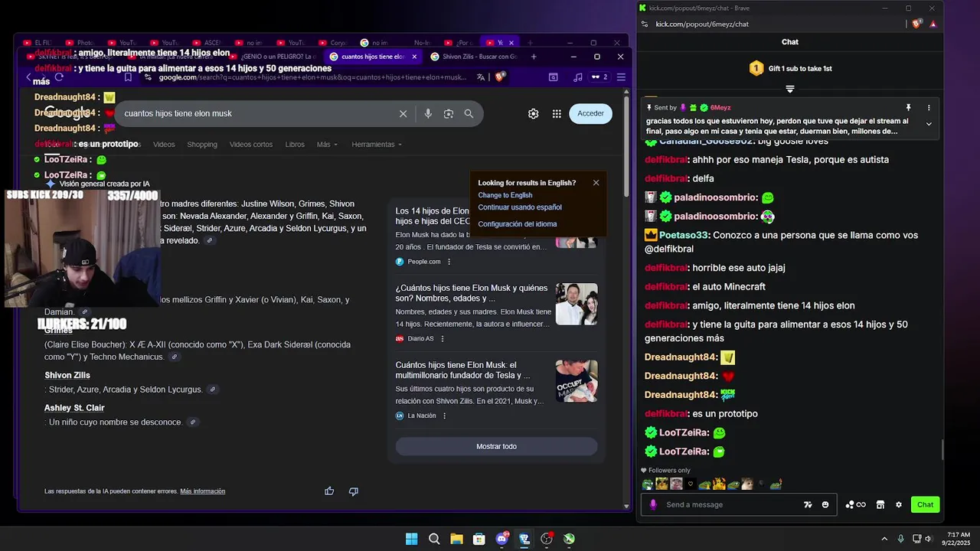980x551 pixels.
Task: Give thumbs up to AI overview
Action: 329,491
